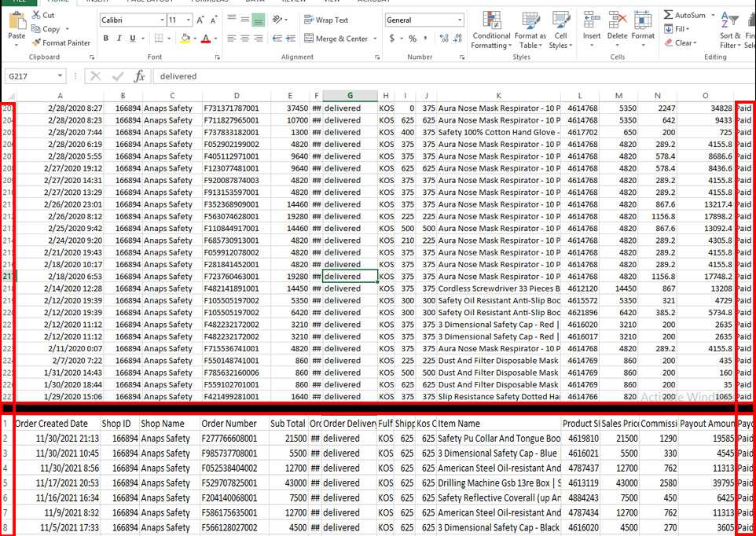Increase font size with the larger A

[201, 20]
